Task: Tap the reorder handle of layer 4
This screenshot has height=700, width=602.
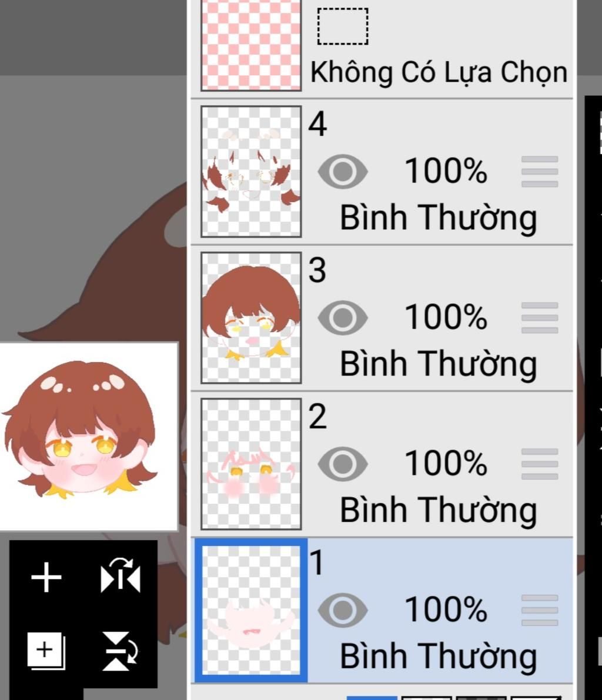Action: tap(540, 172)
